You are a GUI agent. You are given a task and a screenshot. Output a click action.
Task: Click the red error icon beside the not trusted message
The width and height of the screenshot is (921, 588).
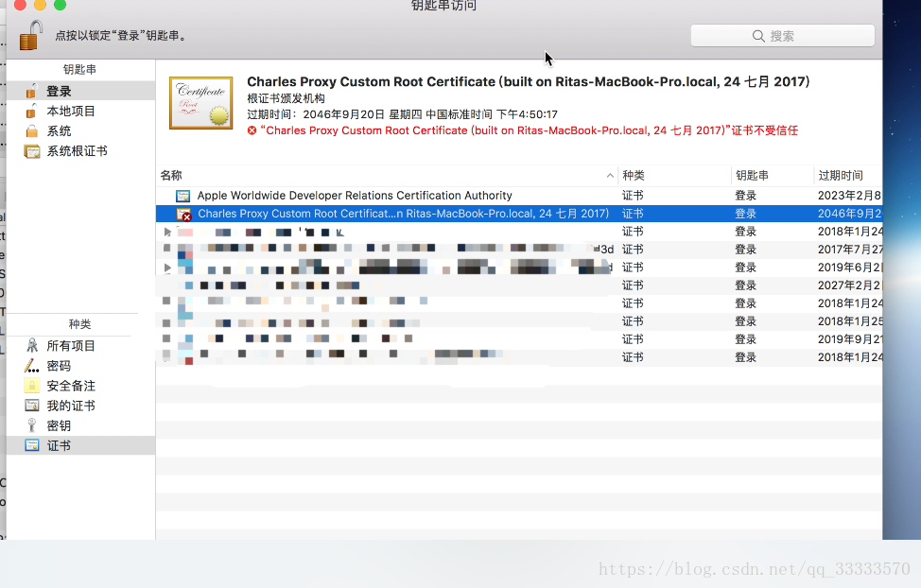tap(252, 130)
